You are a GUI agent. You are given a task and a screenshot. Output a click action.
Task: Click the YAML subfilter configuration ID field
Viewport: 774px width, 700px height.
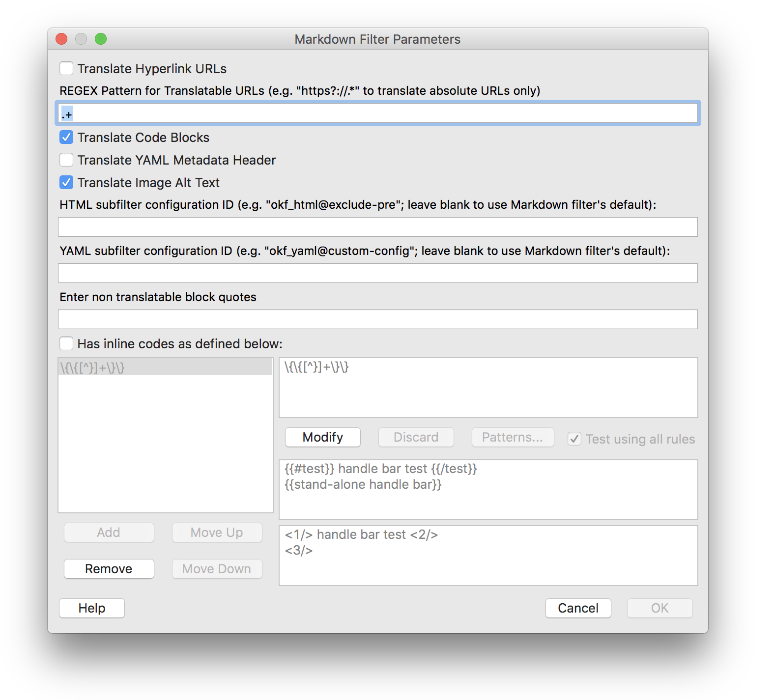tap(377, 273)
